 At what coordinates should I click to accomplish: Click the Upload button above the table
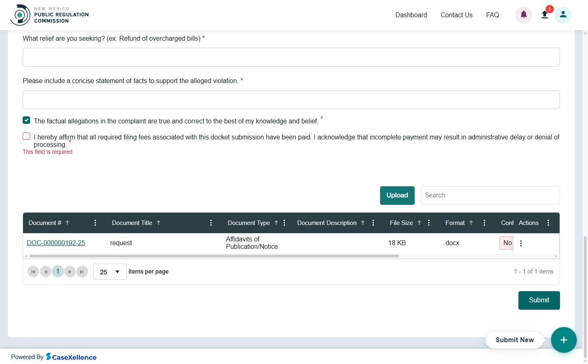[397, 195]
